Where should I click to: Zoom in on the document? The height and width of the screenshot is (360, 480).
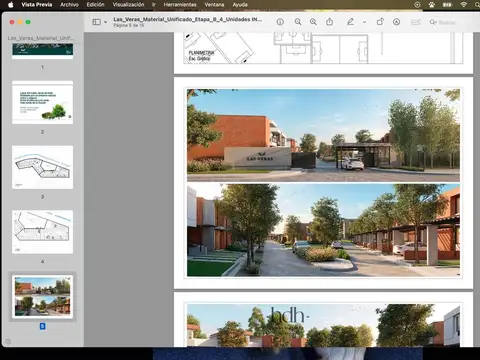tap(313, 22)
